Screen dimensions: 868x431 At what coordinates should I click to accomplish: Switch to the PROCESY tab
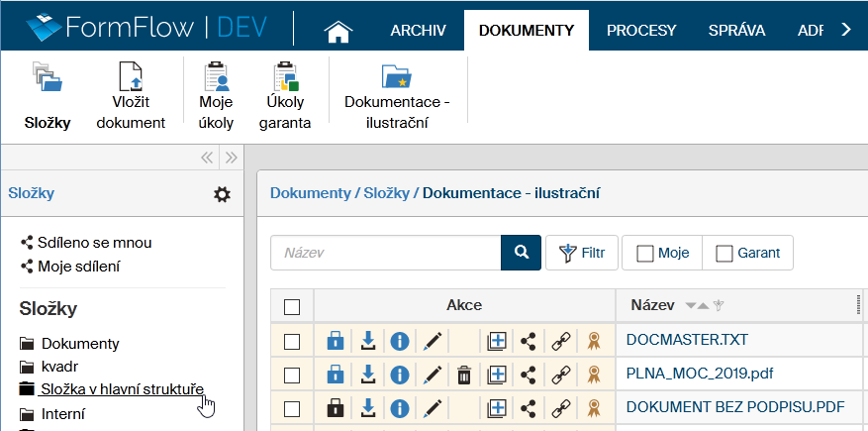[641, 30]
